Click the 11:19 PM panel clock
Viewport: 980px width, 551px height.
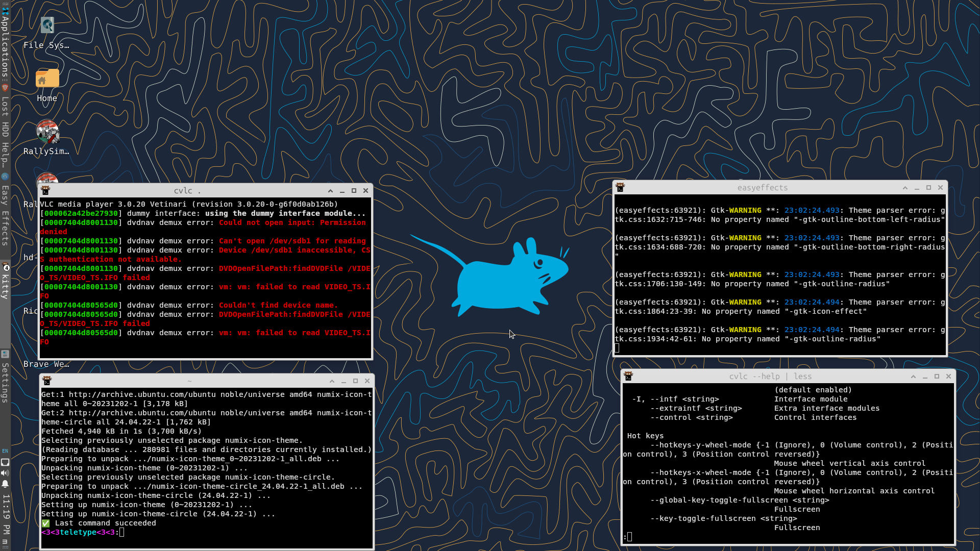click(x=6, y=514)
